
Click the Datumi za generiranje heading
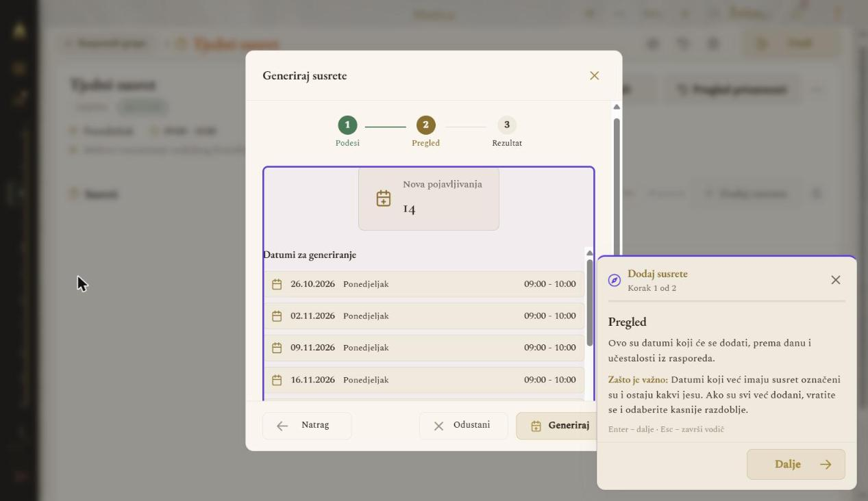pyautogui.click(x=310, y=255)
